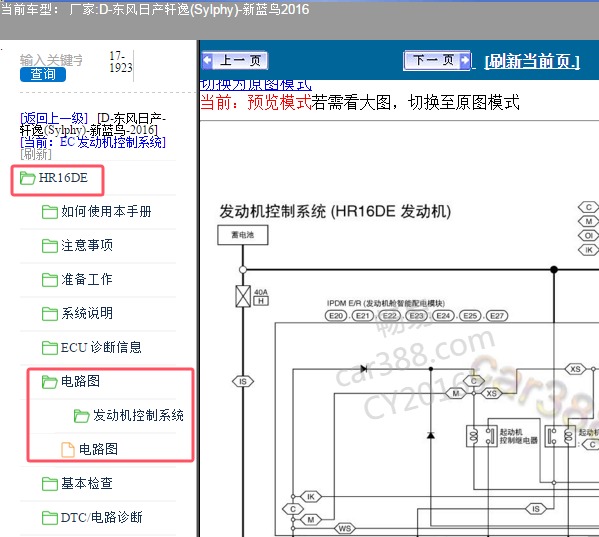Click the gray 刷新 link
599x537 pixels.
(36, 154)
